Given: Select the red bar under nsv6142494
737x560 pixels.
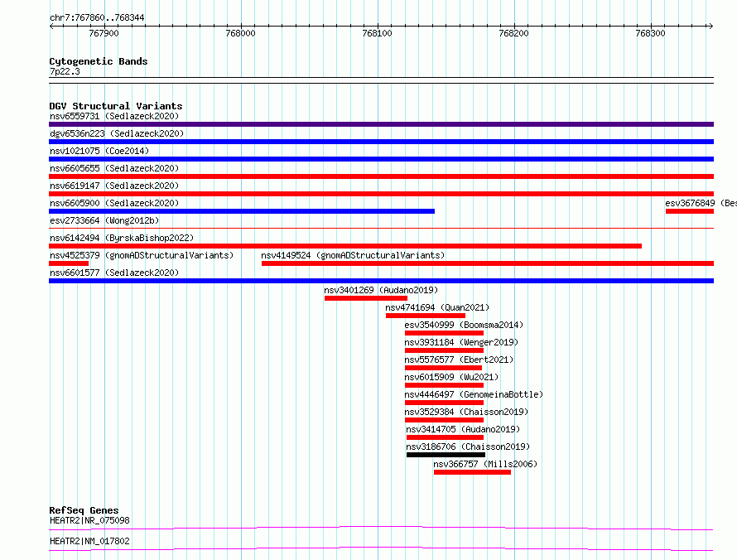Looking at the screenshot, I should (x=345, y=246).
